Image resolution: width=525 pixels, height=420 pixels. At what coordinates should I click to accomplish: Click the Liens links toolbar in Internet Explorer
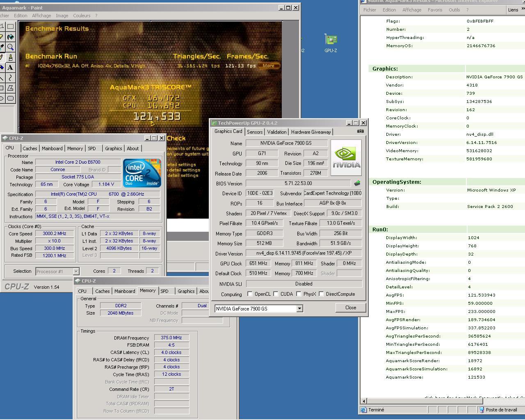point(513,10)
